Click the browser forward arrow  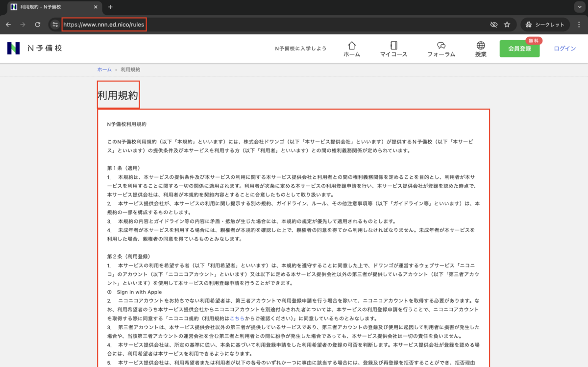point(23,24)
